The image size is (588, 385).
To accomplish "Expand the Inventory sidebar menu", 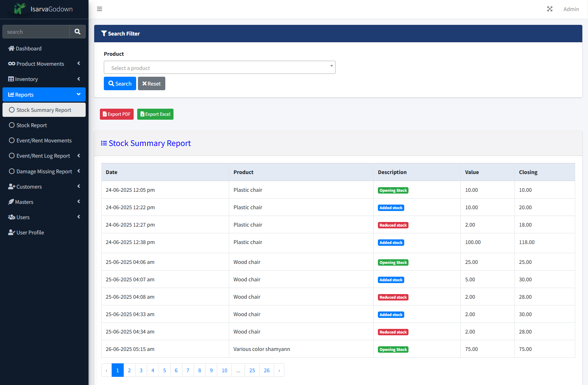I will click(44, 79).
